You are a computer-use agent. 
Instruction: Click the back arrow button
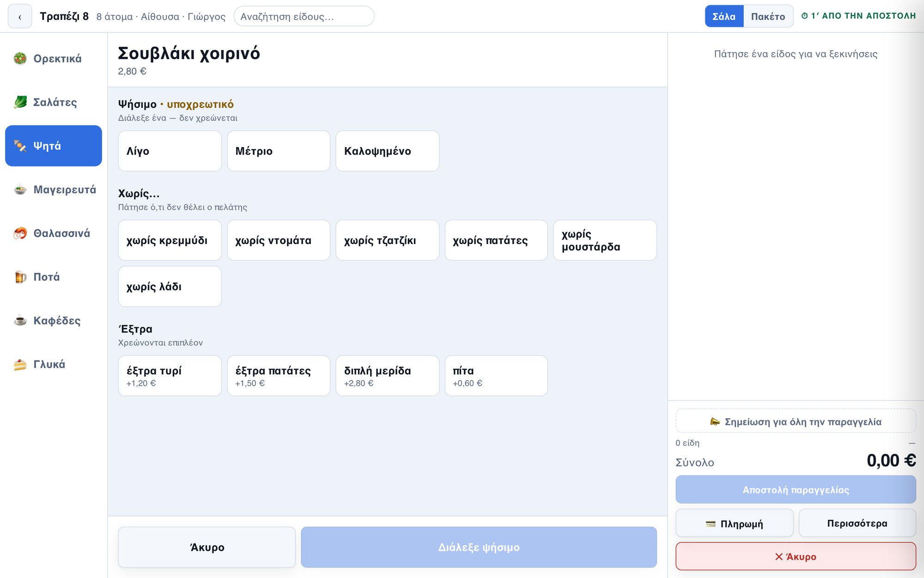click(20, 17)
